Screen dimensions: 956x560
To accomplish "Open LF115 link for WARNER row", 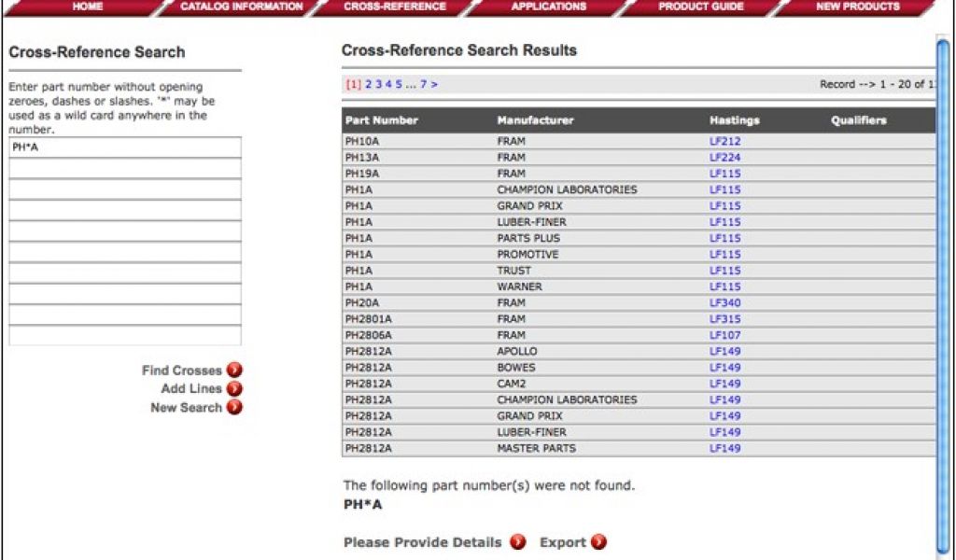I will pyautogui.click(x=724, y=287).
